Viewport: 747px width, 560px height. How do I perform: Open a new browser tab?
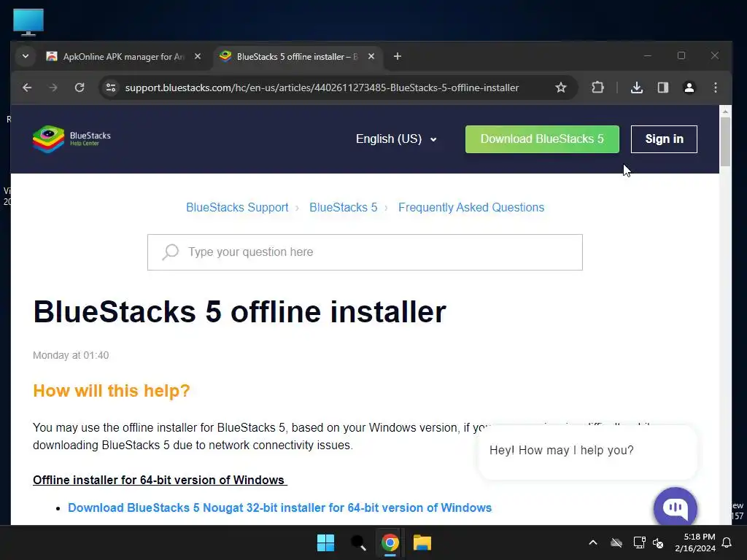(398, 57)
